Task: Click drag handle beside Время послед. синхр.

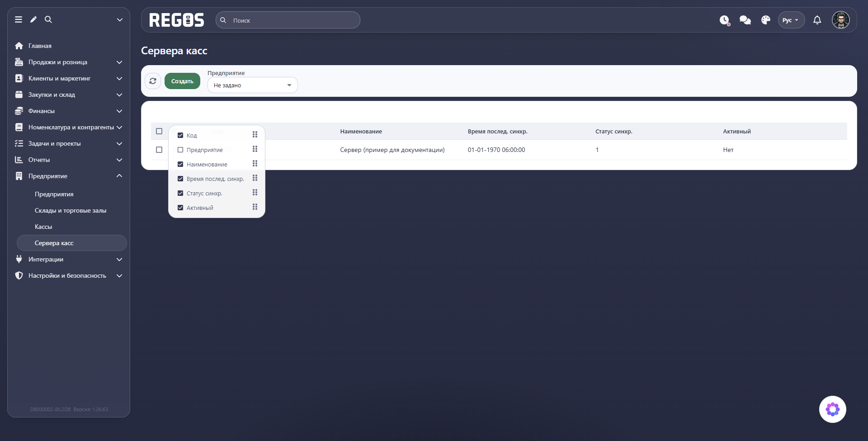Action: pyautogui.click(x=255, y=178)
